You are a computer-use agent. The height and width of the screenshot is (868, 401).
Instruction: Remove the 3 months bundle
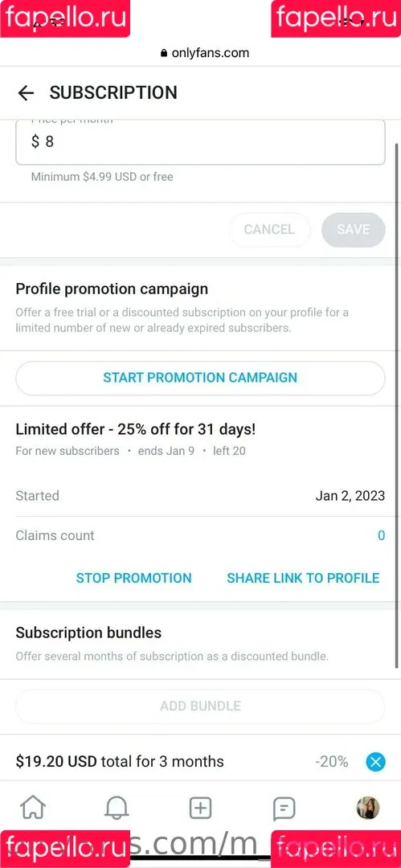(x=375, y=762)
